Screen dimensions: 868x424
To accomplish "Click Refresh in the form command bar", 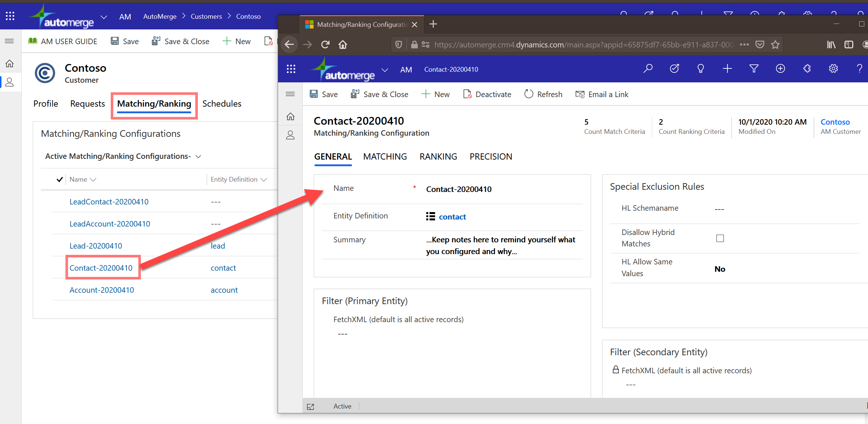I will point(543,95).
